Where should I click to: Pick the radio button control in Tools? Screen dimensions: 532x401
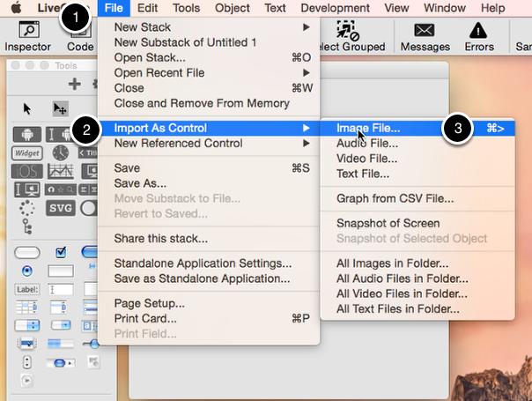(27, 271)
